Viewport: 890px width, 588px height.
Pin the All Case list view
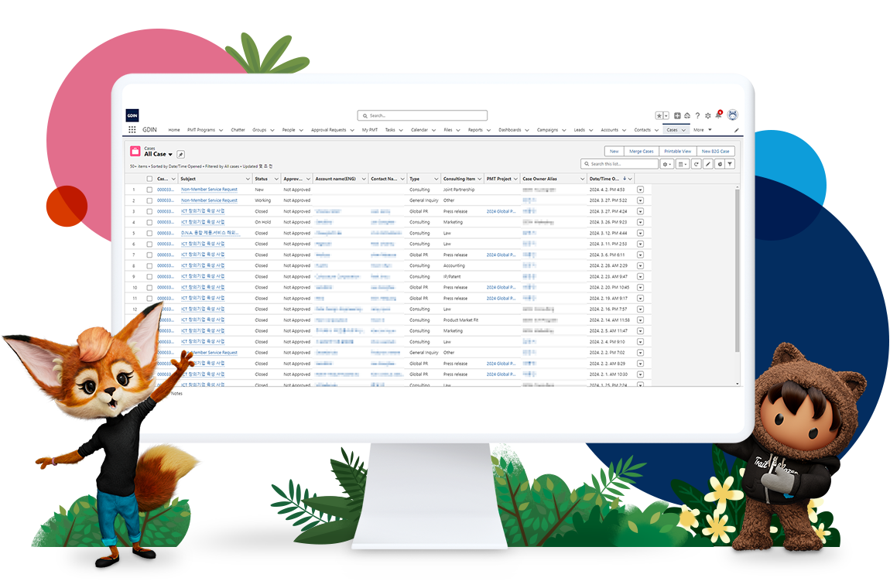(180, 155)
